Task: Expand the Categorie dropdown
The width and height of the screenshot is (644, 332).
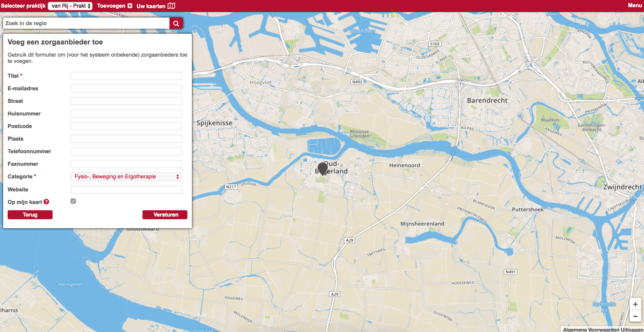Action: (126, 177)
